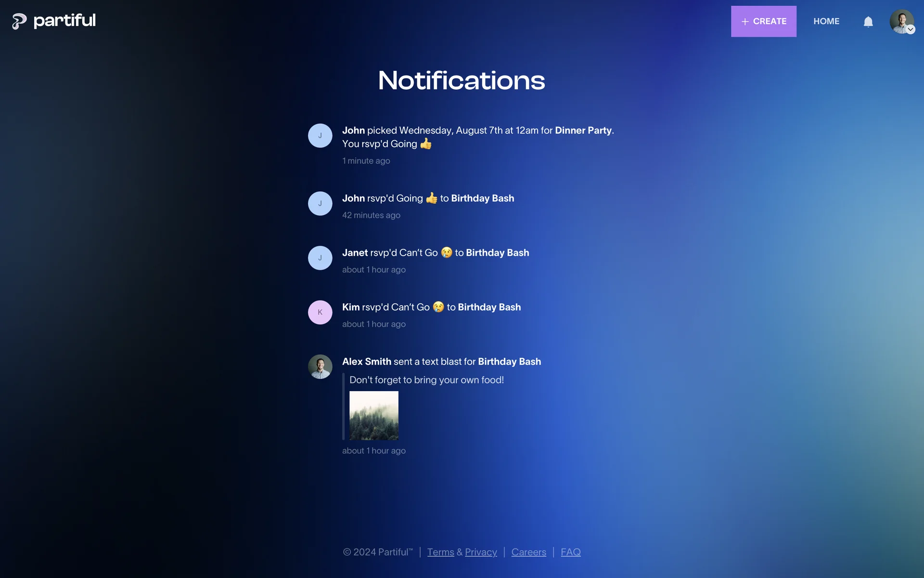The image size is (924, 578).
Task: Open the forest image in text blast
Action: pos(374,415)
